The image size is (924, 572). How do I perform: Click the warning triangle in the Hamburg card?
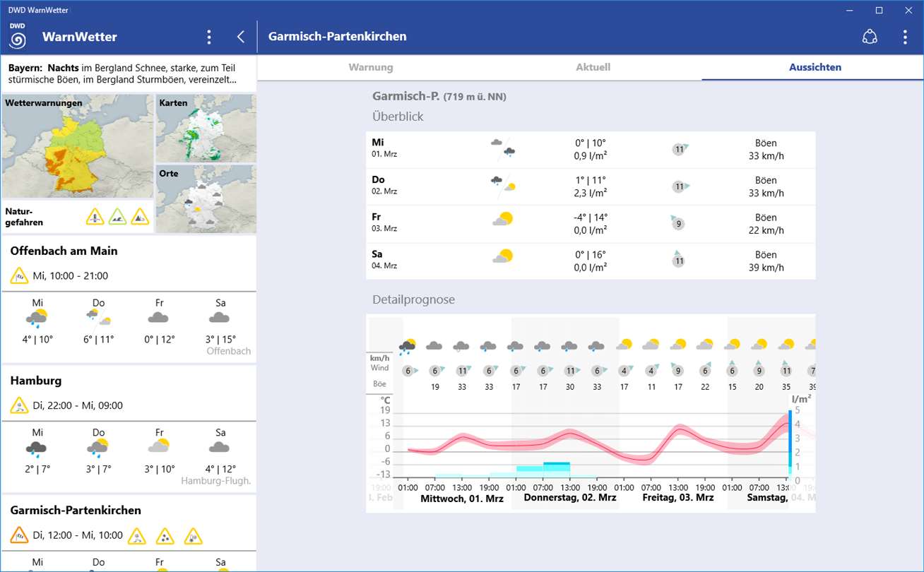pos(19,405)
